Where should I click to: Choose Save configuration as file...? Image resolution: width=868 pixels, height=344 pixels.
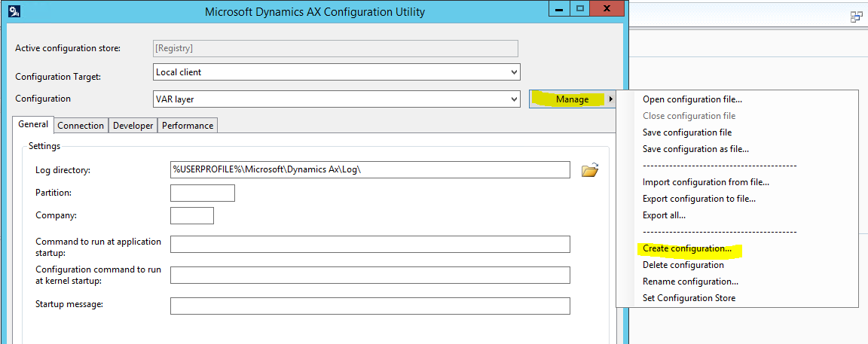coord(695,149)
